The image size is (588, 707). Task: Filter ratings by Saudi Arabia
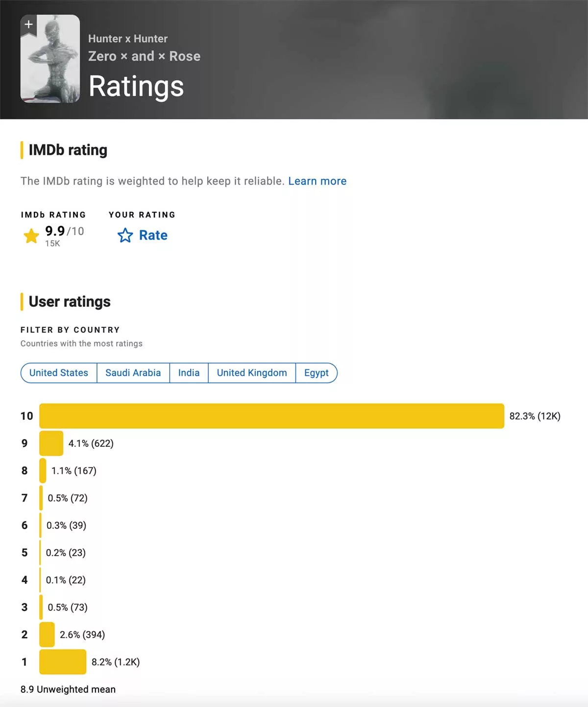click(x=133, y=373)
